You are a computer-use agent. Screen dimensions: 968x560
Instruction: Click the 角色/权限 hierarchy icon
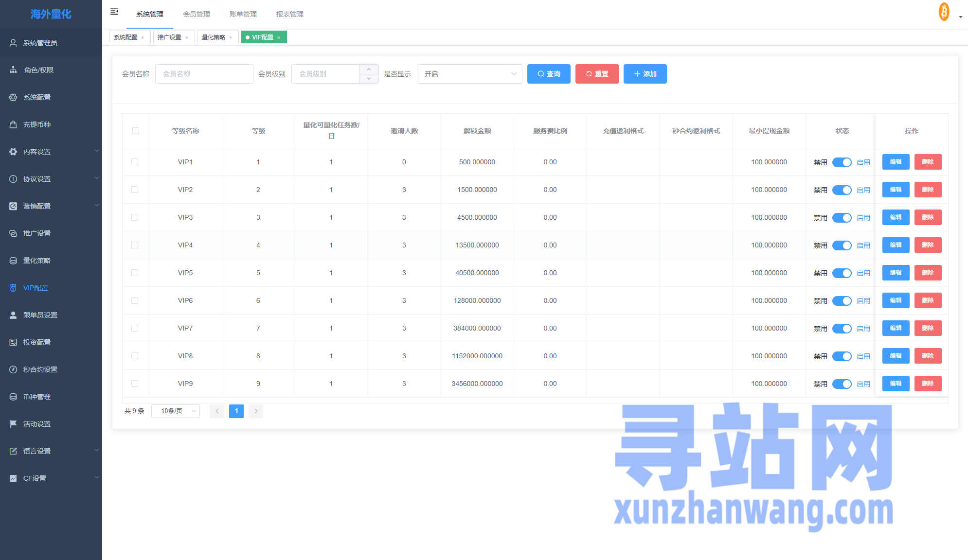tap(13, 70)
